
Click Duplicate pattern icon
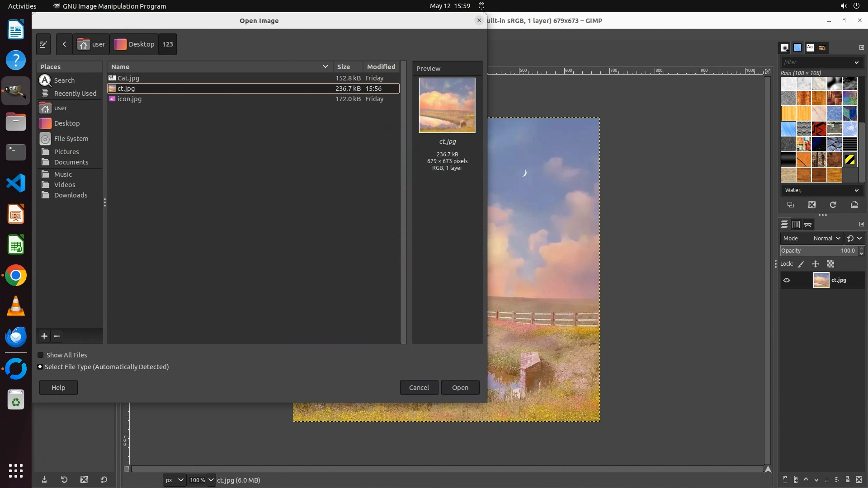791,205
